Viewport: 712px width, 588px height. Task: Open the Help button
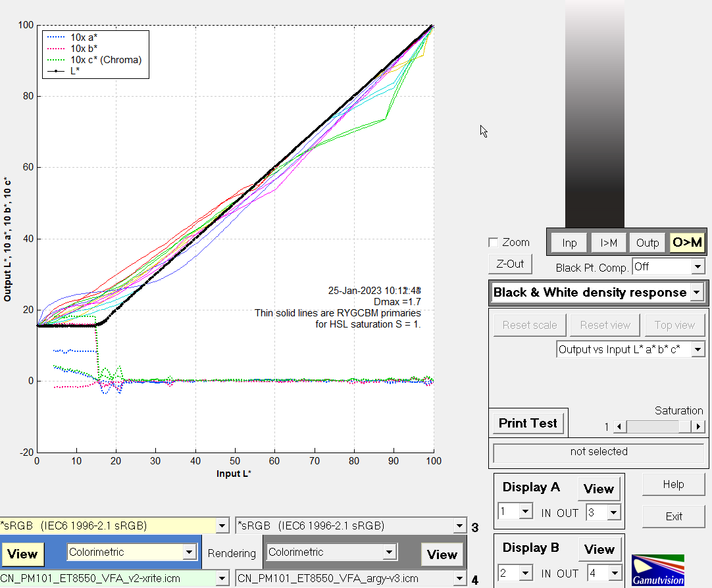(x=673, y=485)
